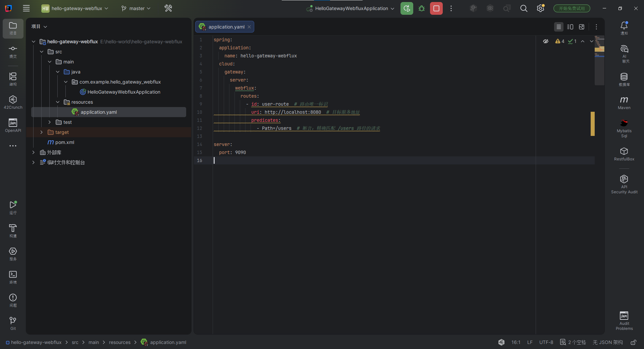Choose JSON schema in status bar
The height and width of the screenshot is (349, 644).
point(608,342)
